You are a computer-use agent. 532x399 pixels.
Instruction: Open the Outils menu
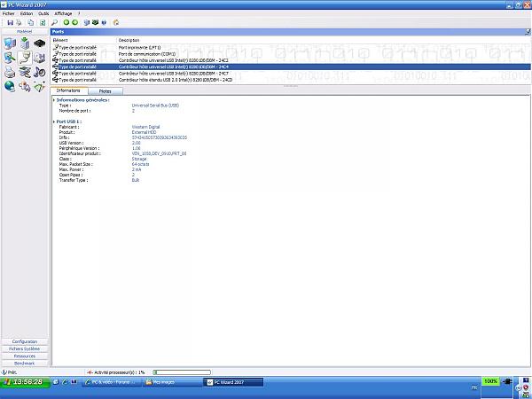tap(43, 13)
